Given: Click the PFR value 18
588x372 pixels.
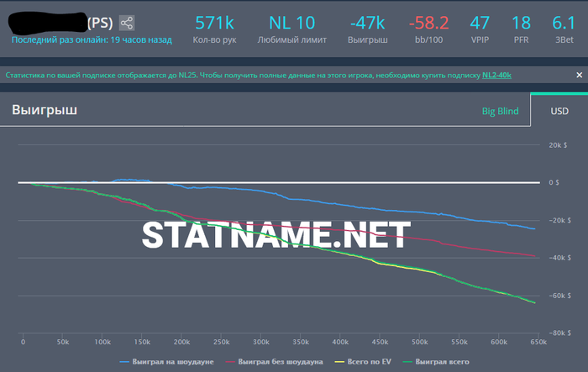Looking at the screenshot, I should 521,23.
